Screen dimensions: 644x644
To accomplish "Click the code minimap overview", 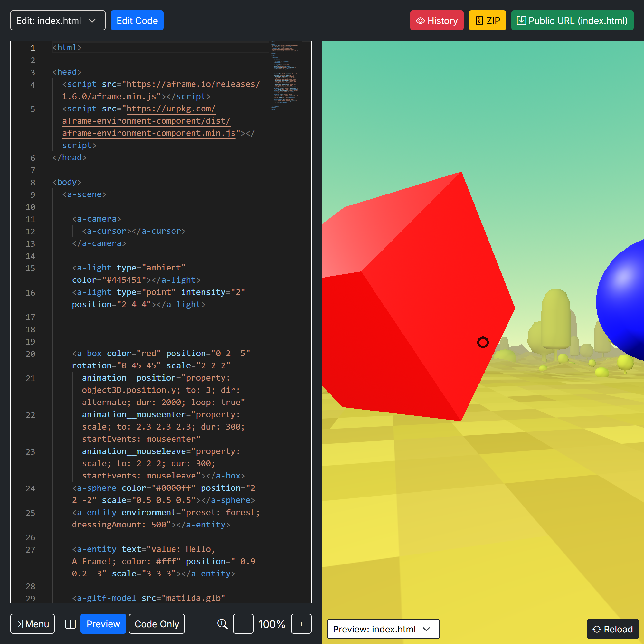I will pyautogui.click(x=285, y=77).
